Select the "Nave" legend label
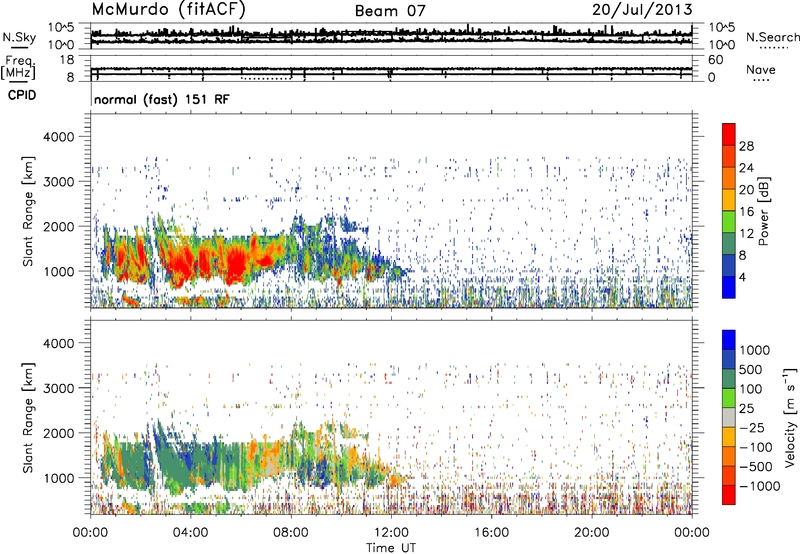 [761, 70]
